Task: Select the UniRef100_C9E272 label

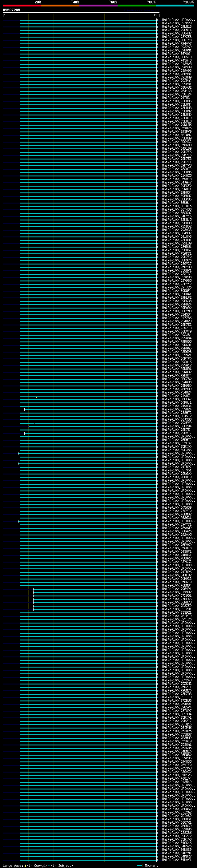Action: coord(177,836)
